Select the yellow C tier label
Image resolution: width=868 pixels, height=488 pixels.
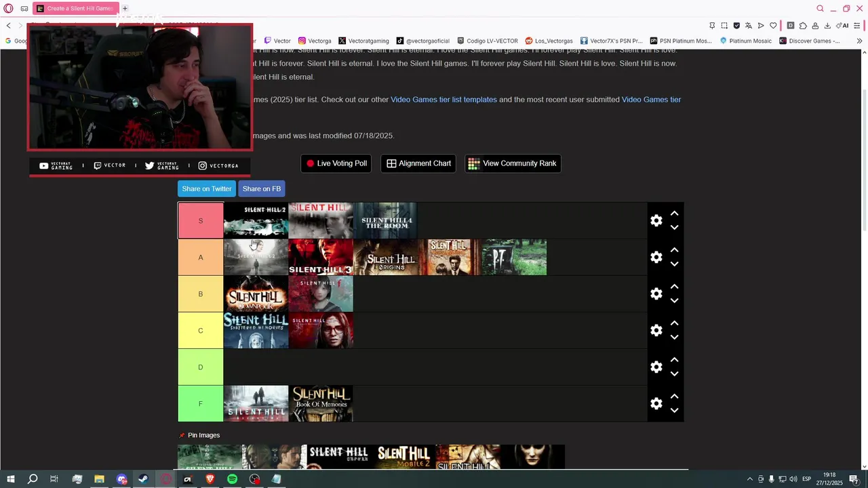(201, 331)
